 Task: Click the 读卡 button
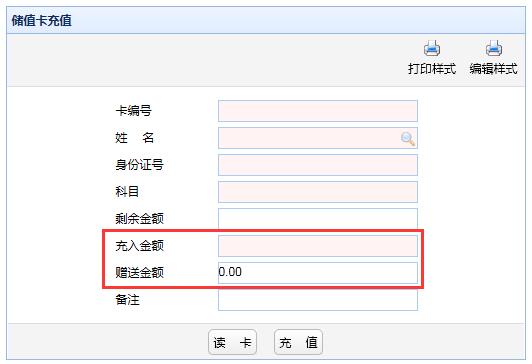232,342
